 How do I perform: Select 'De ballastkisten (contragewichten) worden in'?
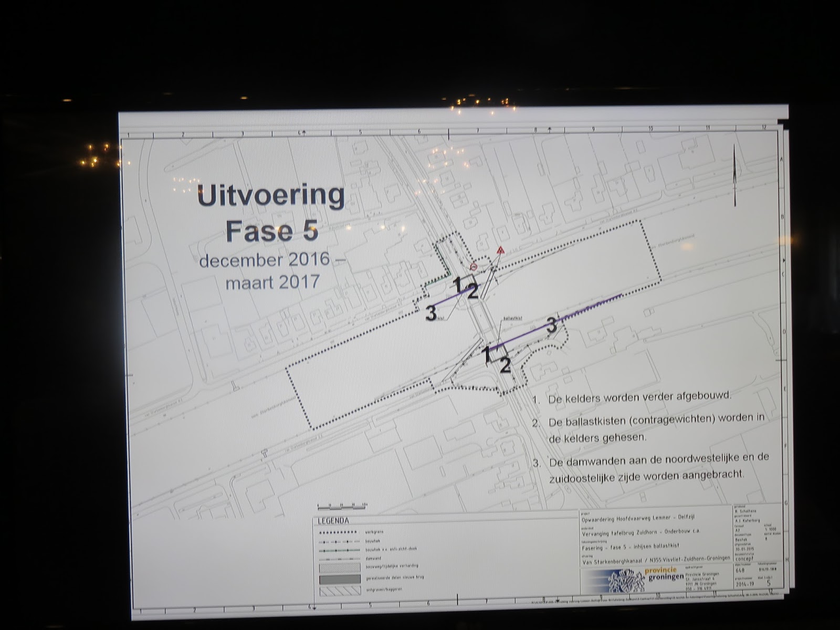pyautogui.click(x=656, y=420)
